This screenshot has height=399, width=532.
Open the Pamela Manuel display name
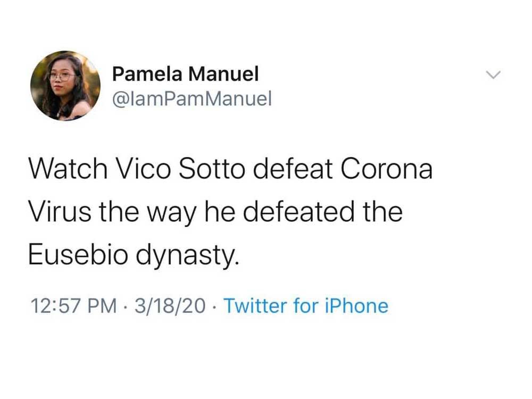point(185,74)
